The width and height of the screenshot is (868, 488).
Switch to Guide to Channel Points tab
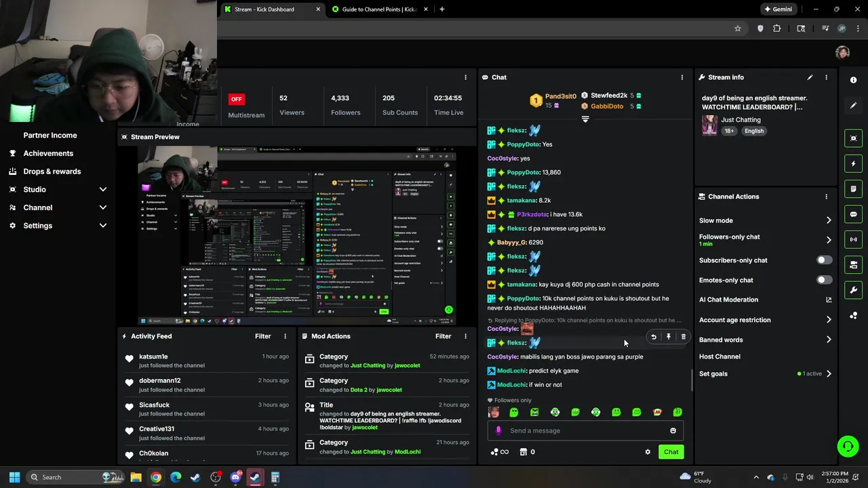tap(380, 9)
